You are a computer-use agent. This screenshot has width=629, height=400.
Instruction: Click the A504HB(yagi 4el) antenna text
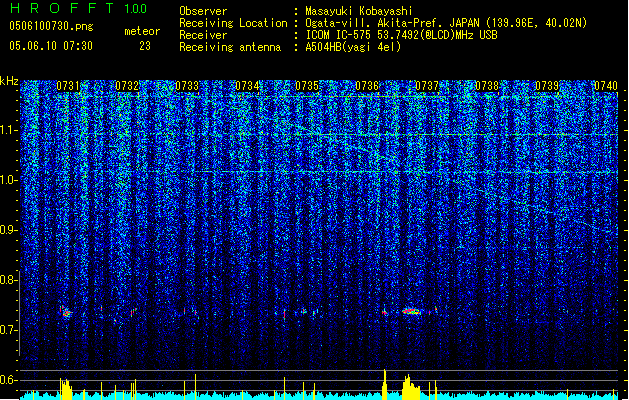tap(353, 47)
